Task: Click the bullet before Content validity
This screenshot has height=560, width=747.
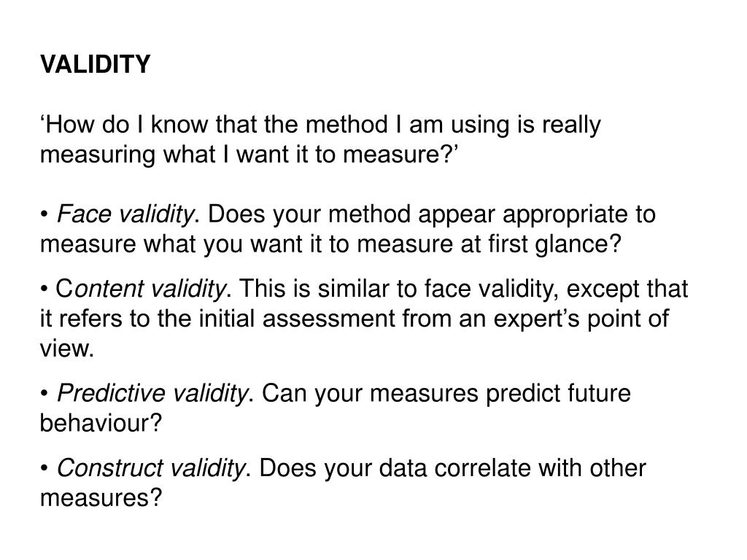Action: coord(44,289)
